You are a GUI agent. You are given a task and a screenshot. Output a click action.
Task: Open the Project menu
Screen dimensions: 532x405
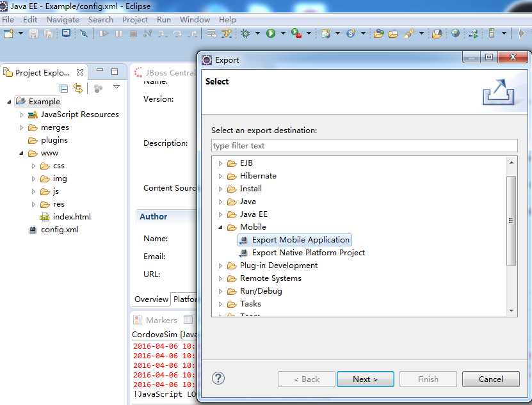coord(134,20)
